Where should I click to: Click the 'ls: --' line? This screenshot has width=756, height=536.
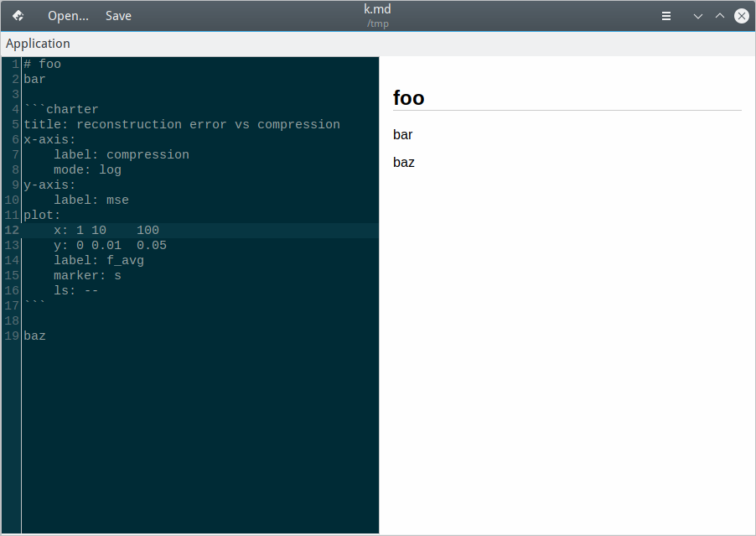75,291
